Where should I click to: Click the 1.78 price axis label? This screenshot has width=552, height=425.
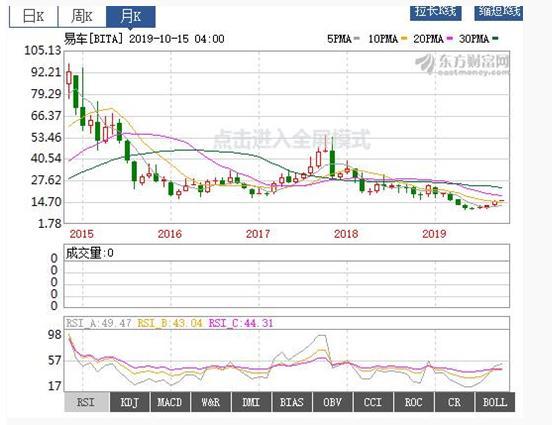(50, 224)
